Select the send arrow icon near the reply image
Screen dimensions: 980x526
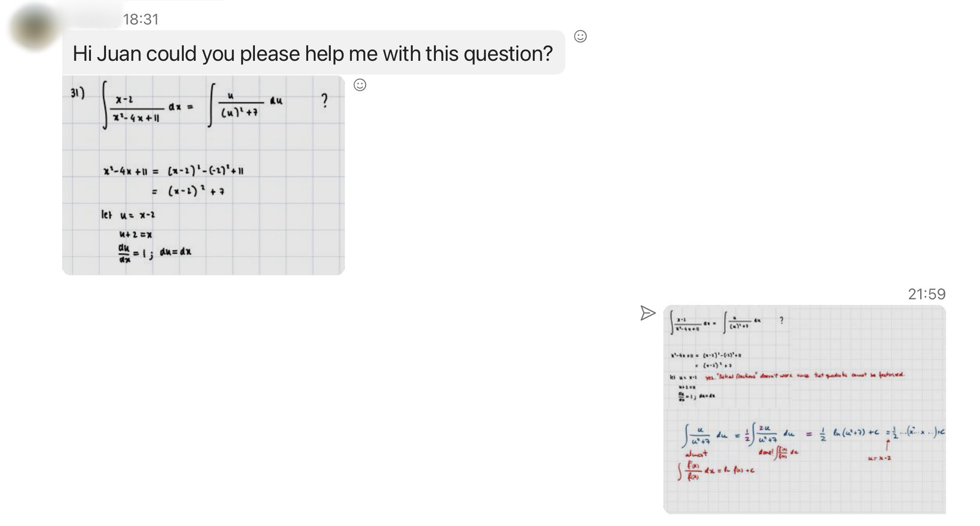click(x=649, y=312)
